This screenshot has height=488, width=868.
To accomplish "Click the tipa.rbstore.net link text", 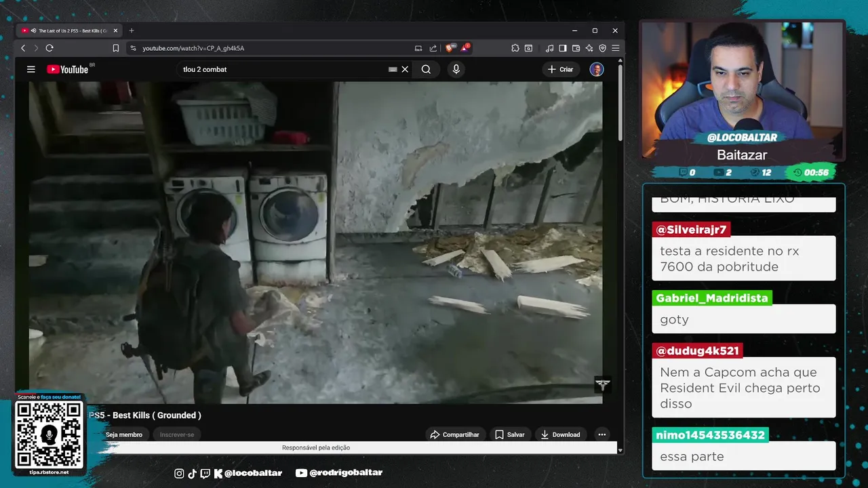I will point(49,472).
